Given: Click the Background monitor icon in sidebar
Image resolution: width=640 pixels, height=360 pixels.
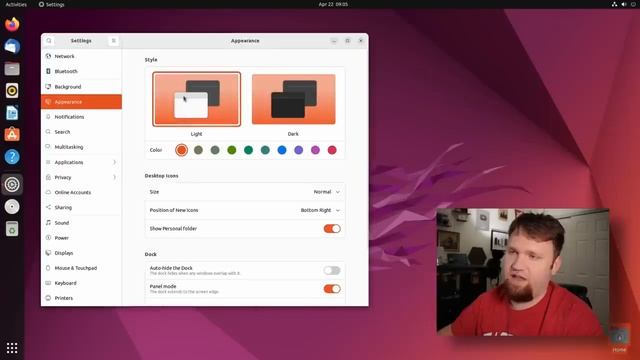Looking at the screenshot, I should [48, 87].
